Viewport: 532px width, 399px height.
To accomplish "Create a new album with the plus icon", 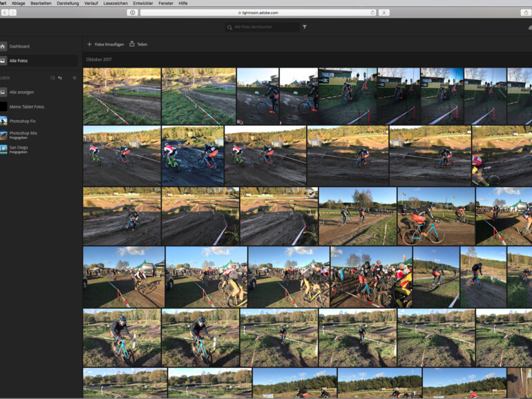I will (x=75, y=77).
